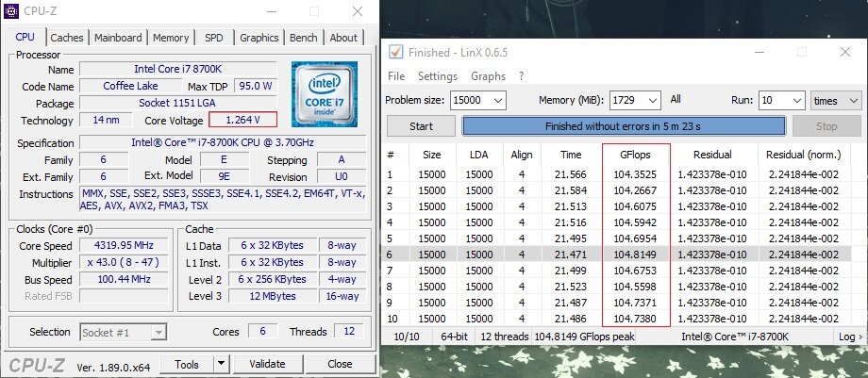This screenshot has height=378, width=868.
Task: Click the Code Name Coffee Lake field
Action: [130, 86]
